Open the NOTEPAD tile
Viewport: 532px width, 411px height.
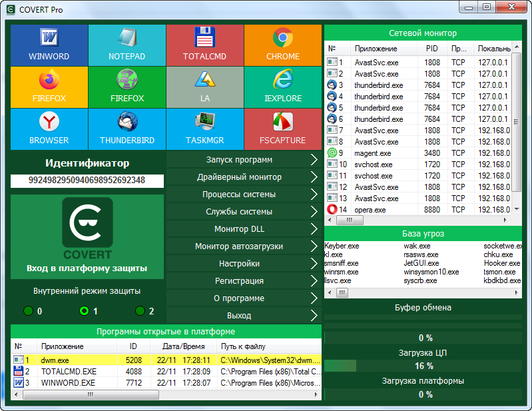pos(127,45)
